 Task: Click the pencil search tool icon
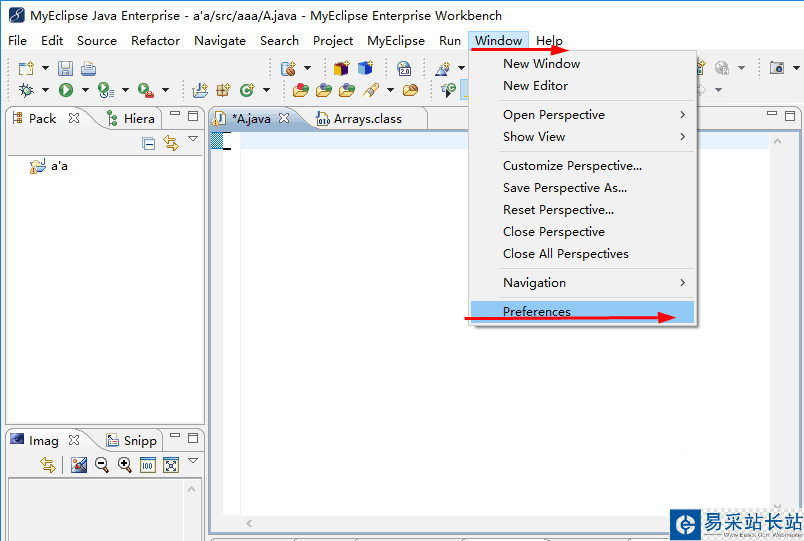pyautogui.click(x=371, y=90)
